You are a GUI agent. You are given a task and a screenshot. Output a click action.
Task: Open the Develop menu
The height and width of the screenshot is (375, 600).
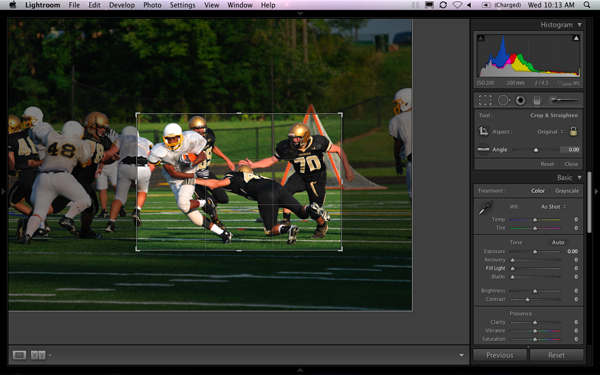(x=122, y=5)
